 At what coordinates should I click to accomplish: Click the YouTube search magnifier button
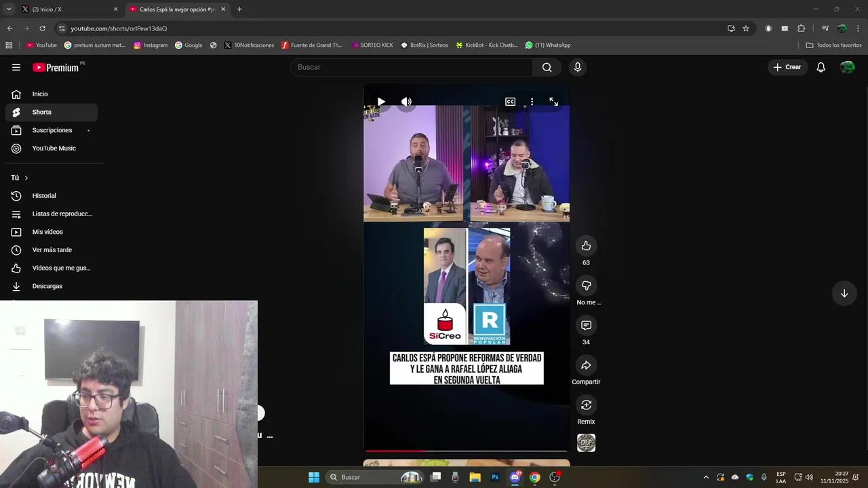click(x=547, y=67)
